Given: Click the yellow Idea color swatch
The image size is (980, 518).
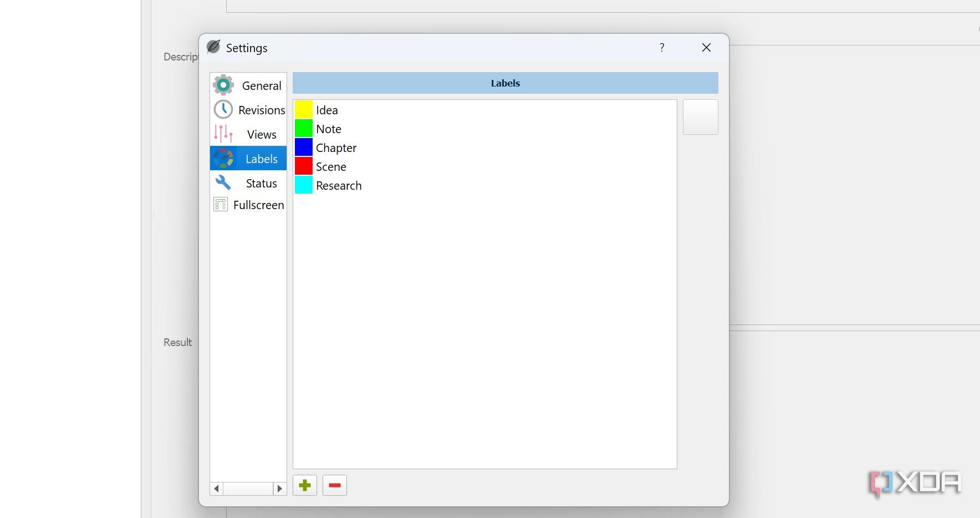Looking at the screenshot, I should 304,110.
